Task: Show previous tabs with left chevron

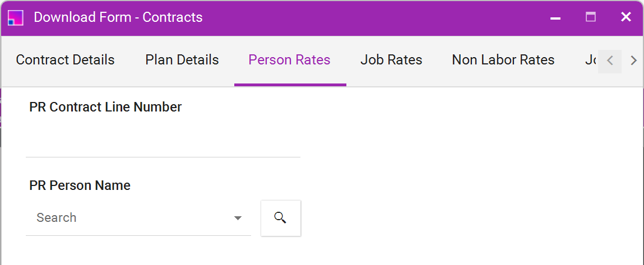Action: pos(610,61)
